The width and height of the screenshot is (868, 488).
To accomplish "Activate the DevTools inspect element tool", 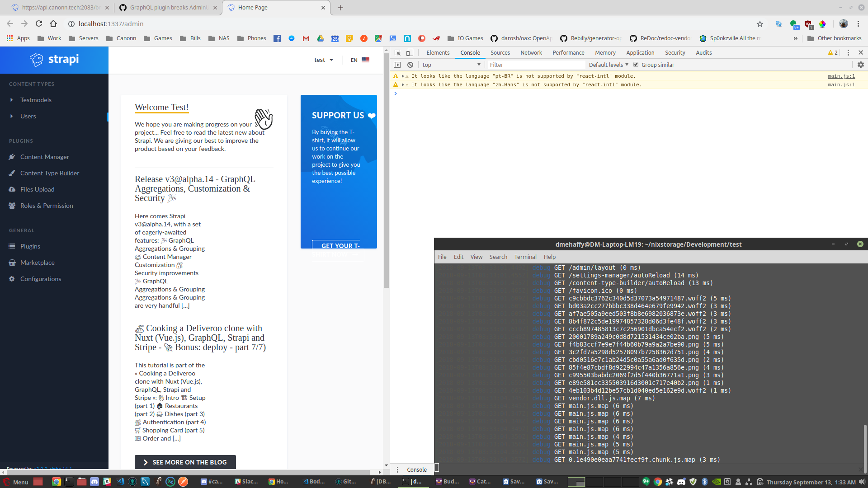I will coord(397,53).
